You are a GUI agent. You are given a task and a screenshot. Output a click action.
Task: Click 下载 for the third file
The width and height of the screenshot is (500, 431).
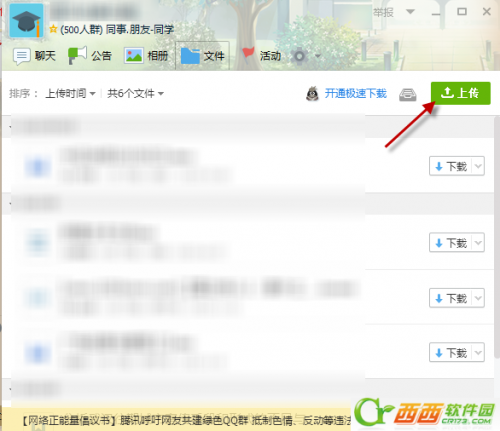tap(451, 298)
